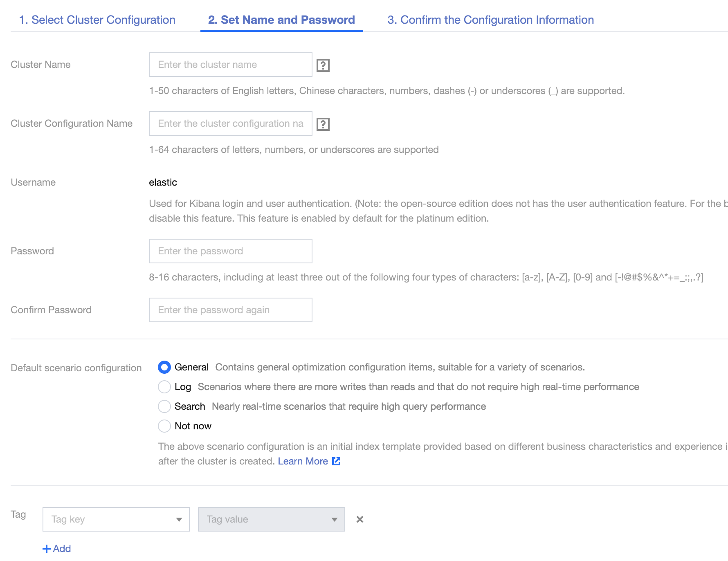728x561 pixels.
Task: Click help icon beside Cluster Configuration Name
Action: (x=323, y=124)
